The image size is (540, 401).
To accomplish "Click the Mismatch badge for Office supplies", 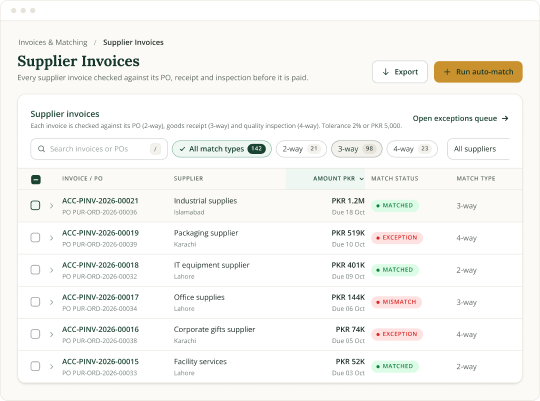I will (396, 302).
